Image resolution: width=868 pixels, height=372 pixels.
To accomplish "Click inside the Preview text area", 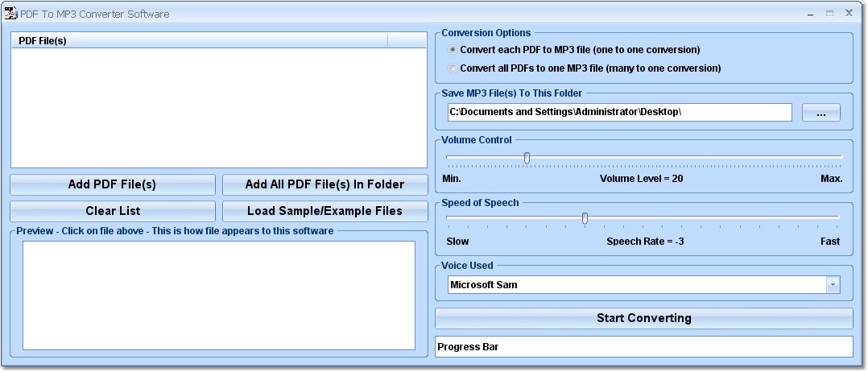I will pos(219,295).
